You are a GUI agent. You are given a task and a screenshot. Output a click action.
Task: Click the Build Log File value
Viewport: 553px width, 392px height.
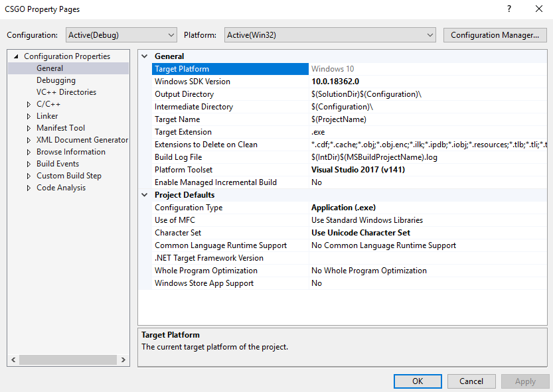(x=374, y=157)
